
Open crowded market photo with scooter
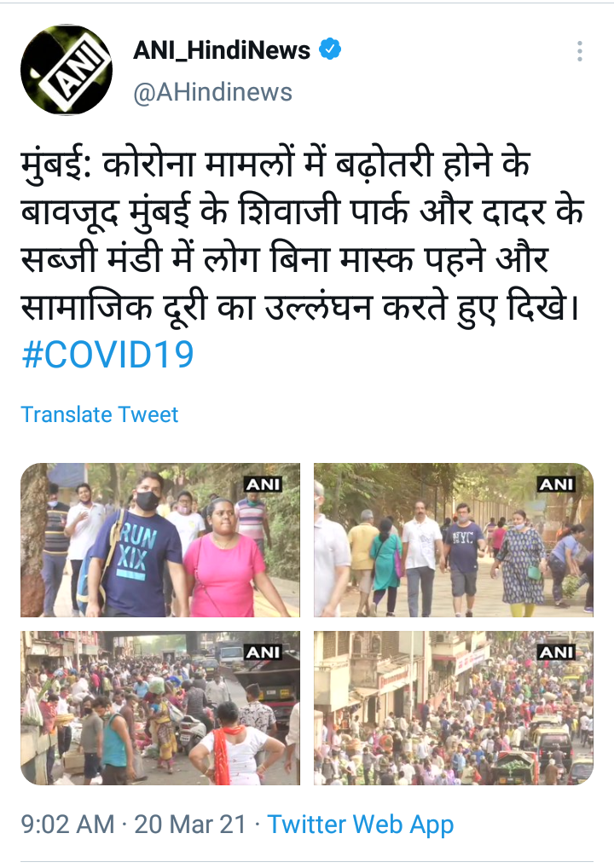click(x=160, y=708)
